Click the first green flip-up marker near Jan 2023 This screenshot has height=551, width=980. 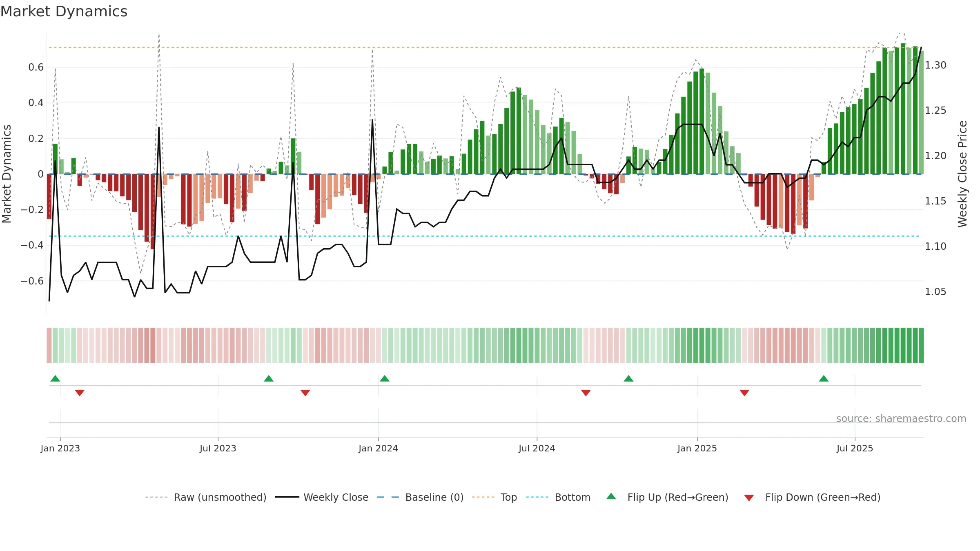tap(55, 378)
